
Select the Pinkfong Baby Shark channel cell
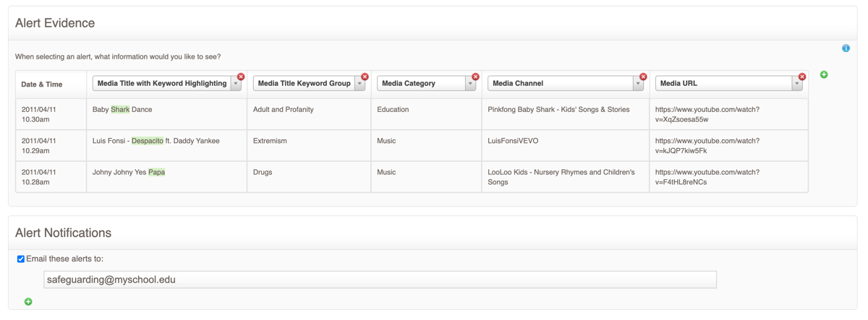(x=566, y=114)
